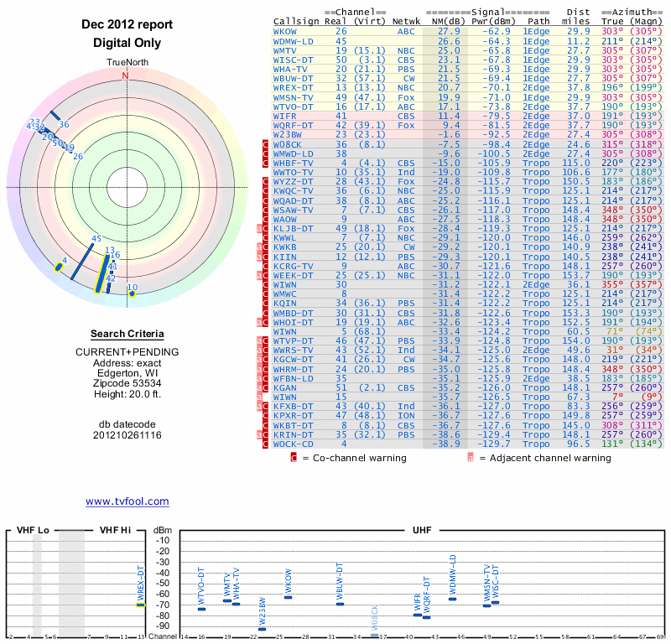671x644 pixels.
Task: Click the co-channel warning icon beside WYZZ-DT
Action: click(x=265, y=182)
